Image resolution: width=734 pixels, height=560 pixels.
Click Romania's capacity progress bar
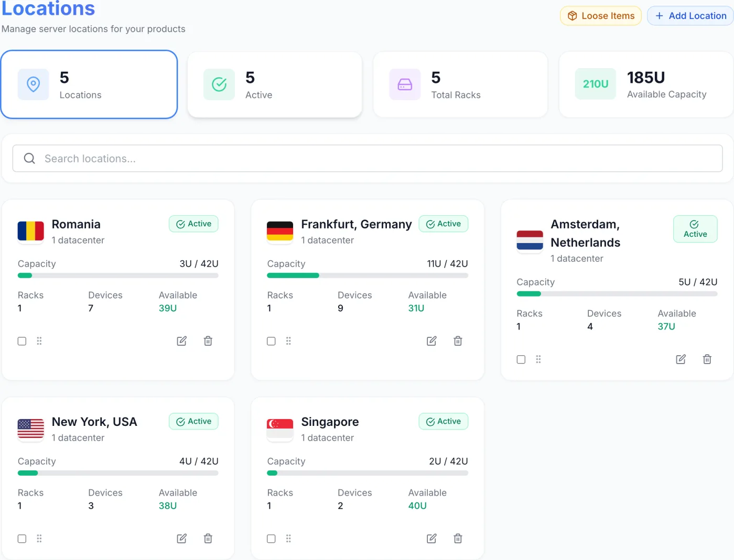[x=118, y=276]
